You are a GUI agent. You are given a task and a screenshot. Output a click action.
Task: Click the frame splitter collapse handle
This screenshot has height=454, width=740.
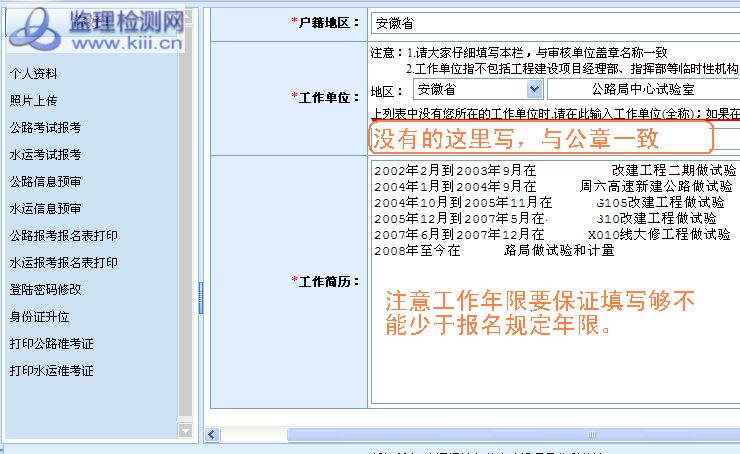point(200,296)
